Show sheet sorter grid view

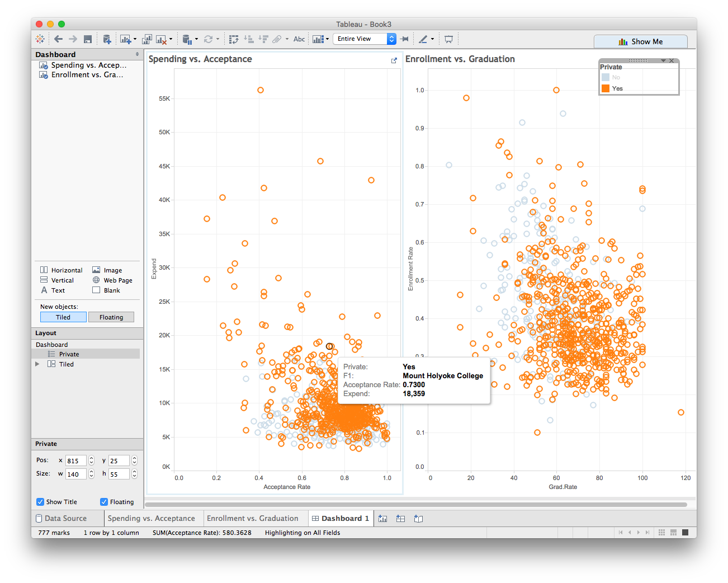pyautogui.click(x=662, y=533)
